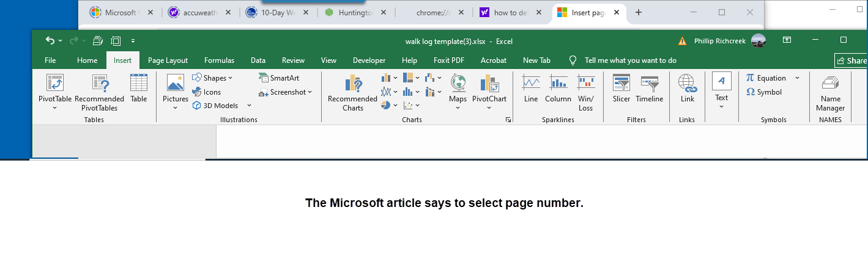Insert a Table from the ribbon
This screenshot has width=868, height=254.
139,89
